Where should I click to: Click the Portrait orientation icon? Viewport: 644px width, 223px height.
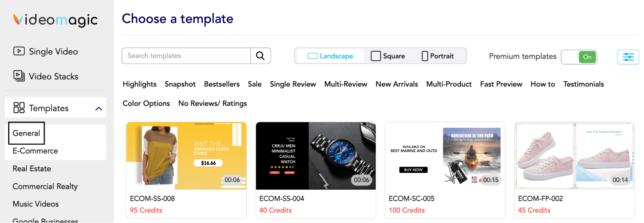[425, 56]
